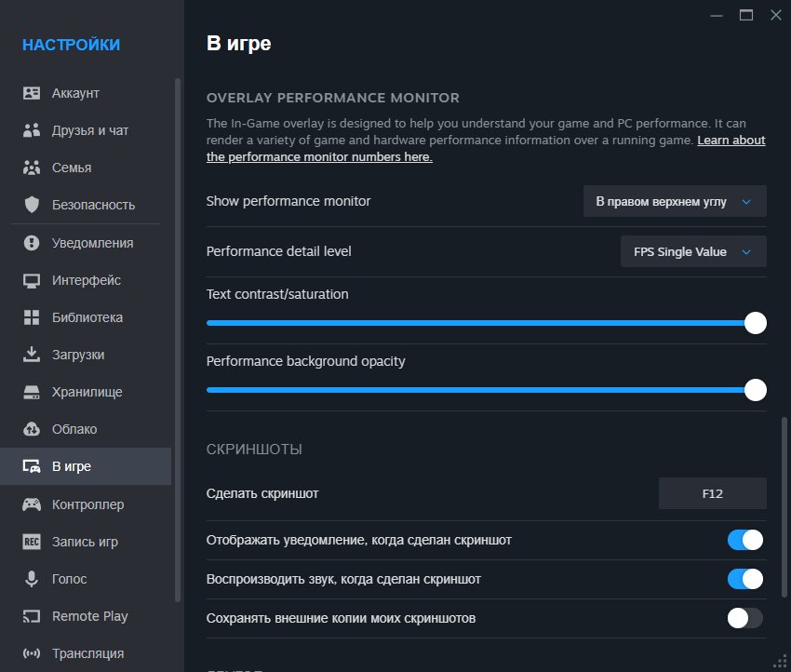Click the Notifications exclamation icon
This screenshot has height=672, width=791.
(x=32, y=243)
